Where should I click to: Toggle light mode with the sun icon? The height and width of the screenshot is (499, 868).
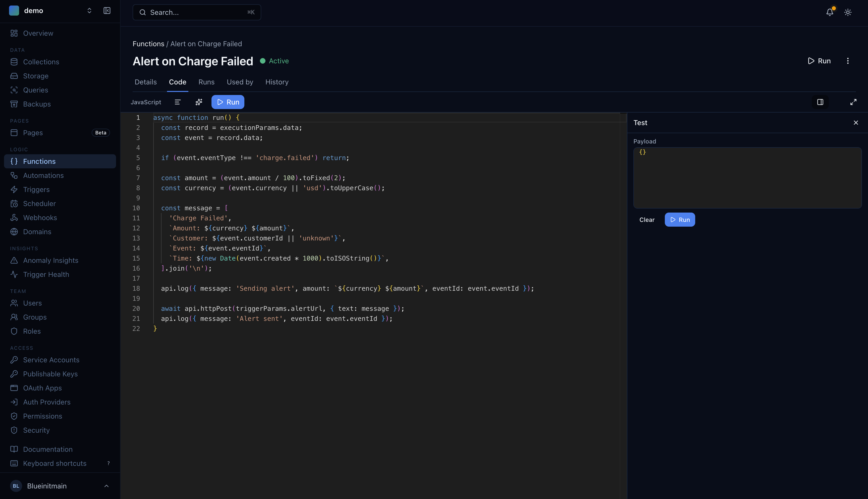848,12
